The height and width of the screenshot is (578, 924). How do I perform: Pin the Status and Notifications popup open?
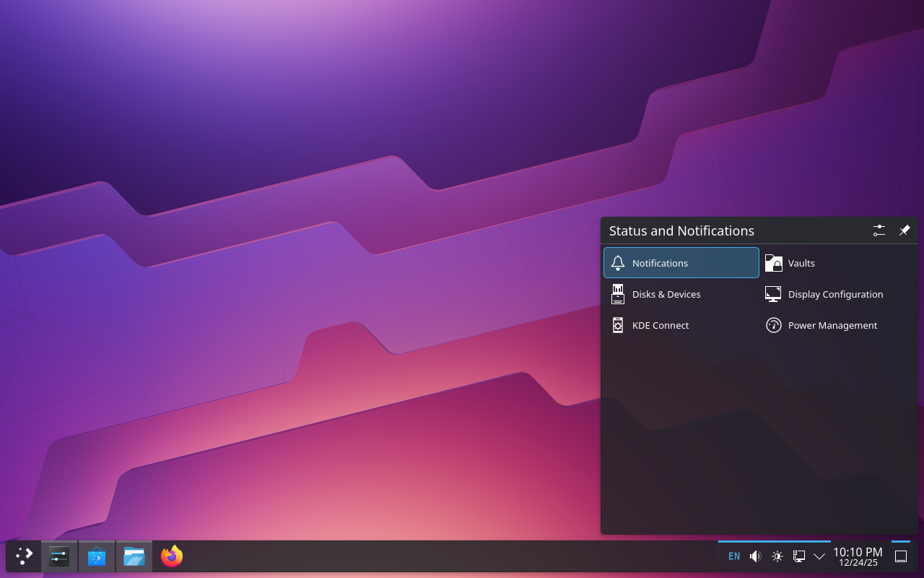[904, 230]
